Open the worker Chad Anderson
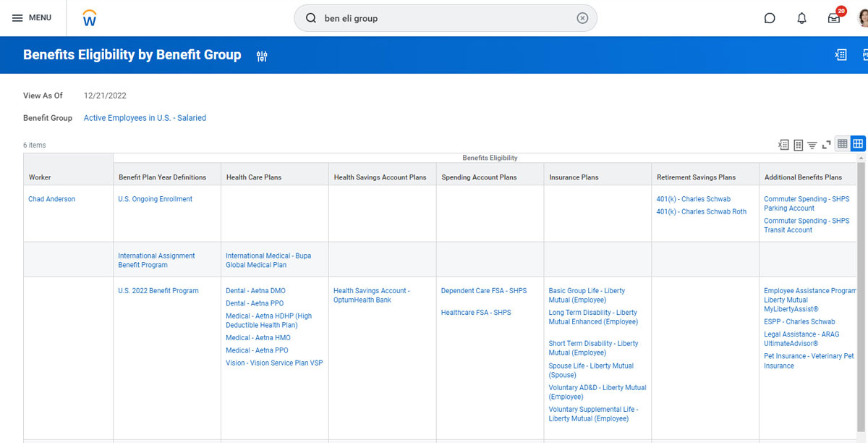This screenshot has width=868, height=443. (x=51, y=199)
